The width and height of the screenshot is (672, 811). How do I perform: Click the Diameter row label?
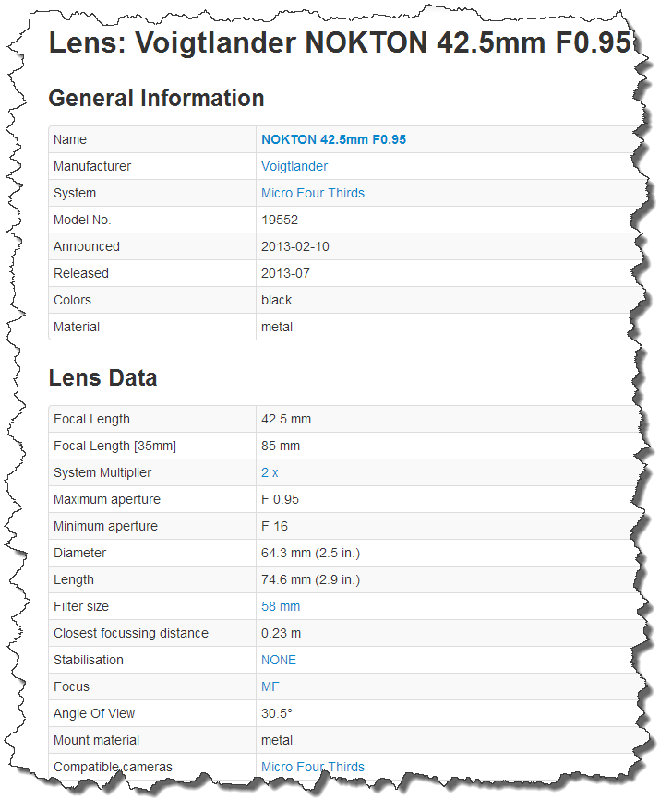pyautogui.click(x=79, y=554)
